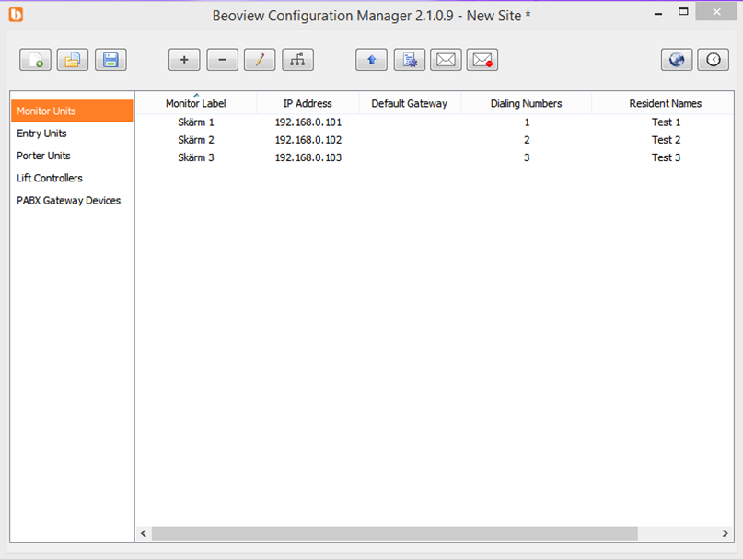The height and width of the screenshot is (560, 743).
Task: Click the plain envelope message icon
Action: [446, 60]
